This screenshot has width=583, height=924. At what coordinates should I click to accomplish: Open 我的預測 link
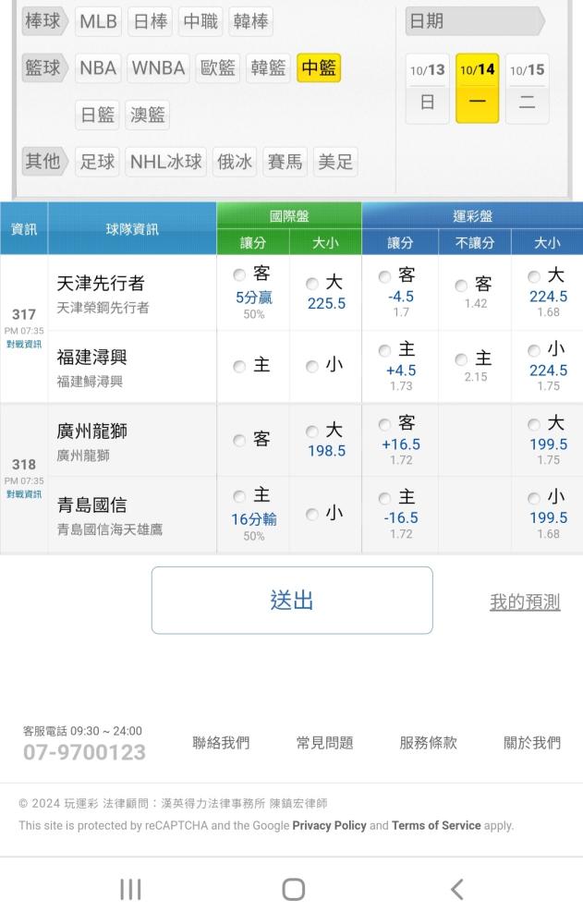pos(524,602)
